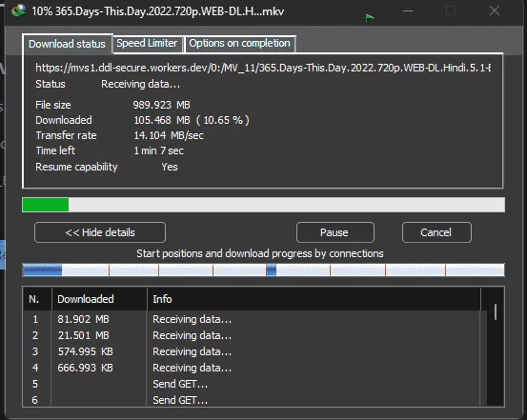Select connection row 2 with 21.501 MB
Viewport: 527px width, 420px height.
[254, 335]
